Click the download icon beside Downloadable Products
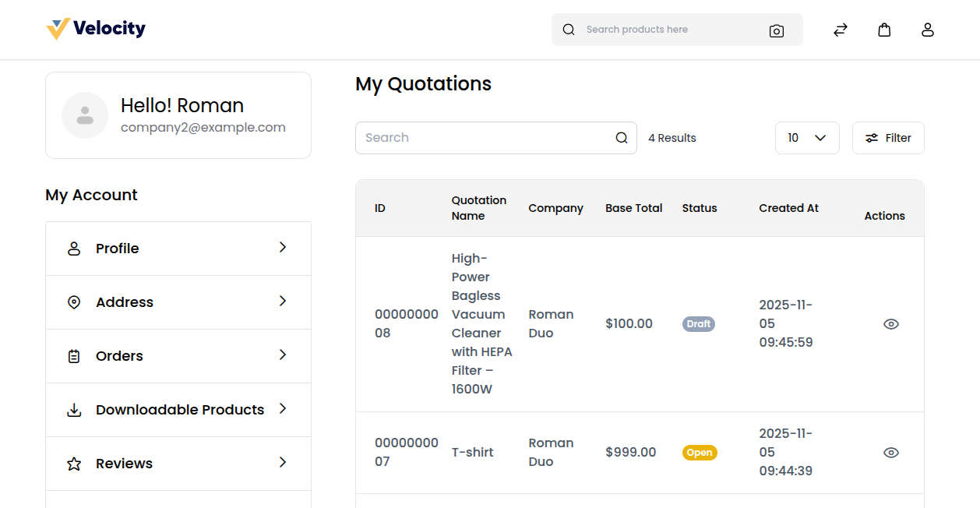 74,410
